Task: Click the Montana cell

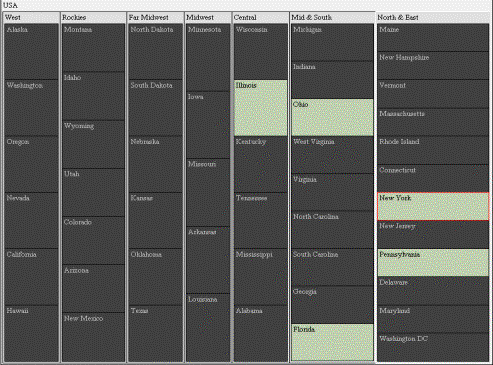Action: click(x=93, y=47)
